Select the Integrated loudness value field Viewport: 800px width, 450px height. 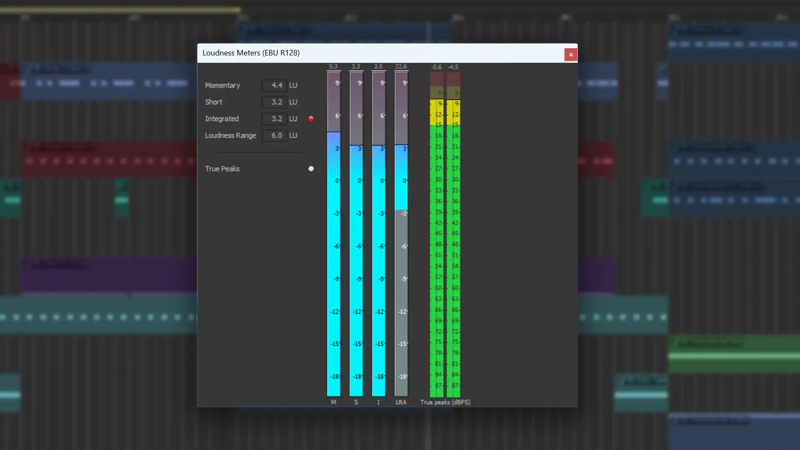tap(274, 118)
